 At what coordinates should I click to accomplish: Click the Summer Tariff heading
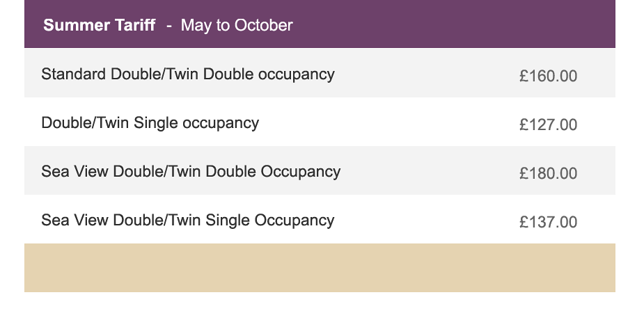100,25
